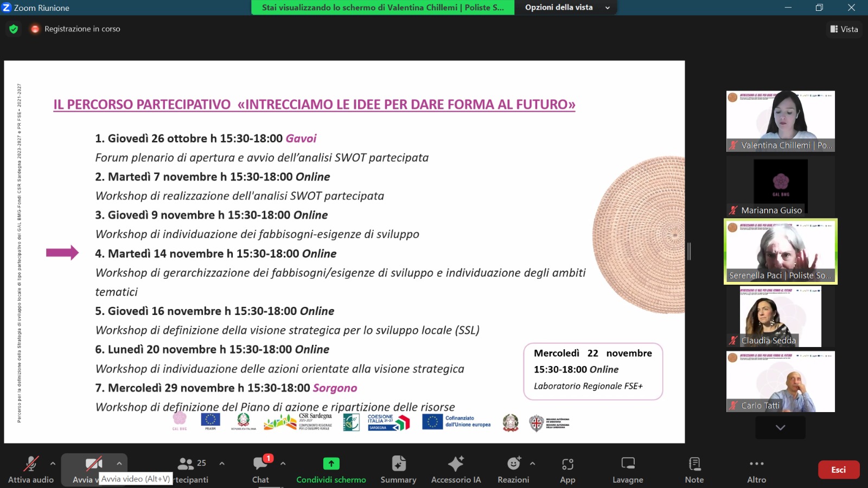
Task: Click the Condividi schermo share icon
Action: [x=331, y=464]
